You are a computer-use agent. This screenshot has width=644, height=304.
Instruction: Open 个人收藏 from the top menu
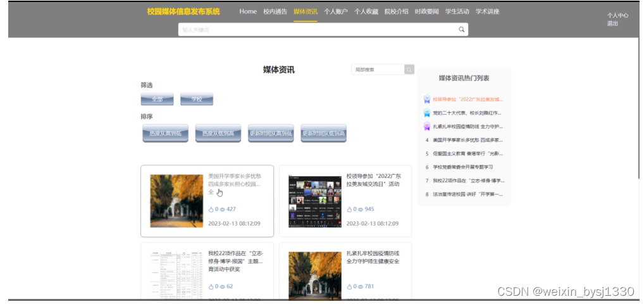[366, 11]
